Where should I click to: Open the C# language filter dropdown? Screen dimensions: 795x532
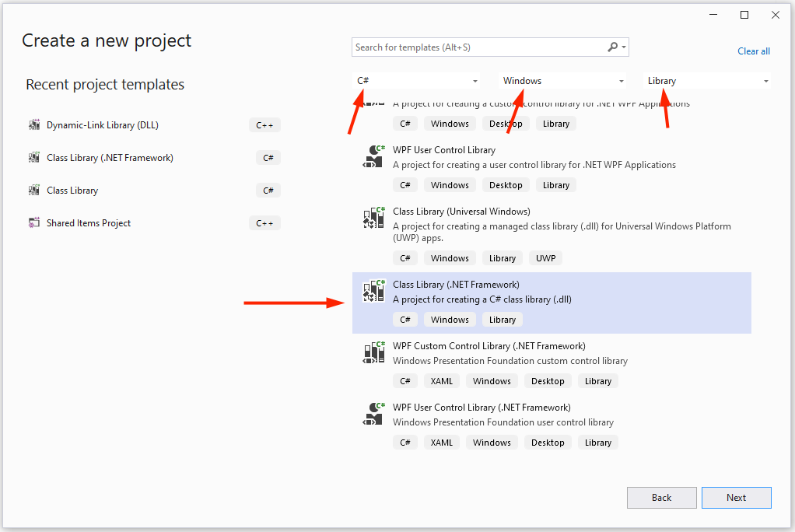417,81
